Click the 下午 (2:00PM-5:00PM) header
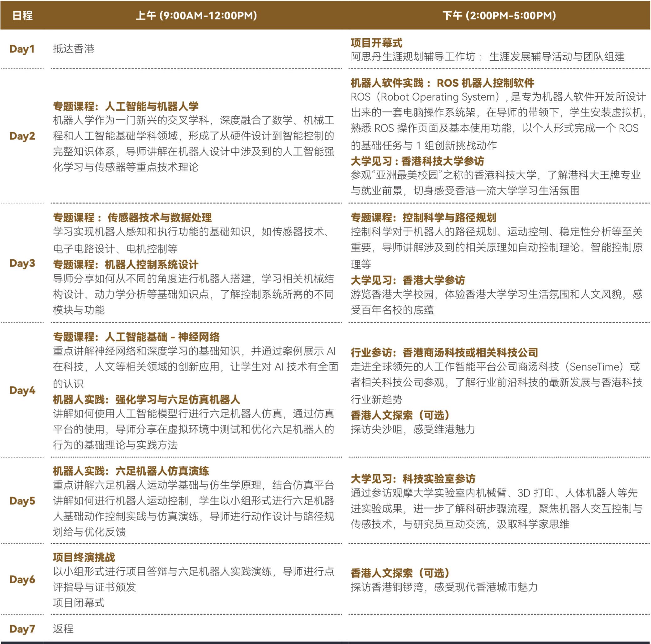This screenshot has height=644, width=651. point(499,15)
